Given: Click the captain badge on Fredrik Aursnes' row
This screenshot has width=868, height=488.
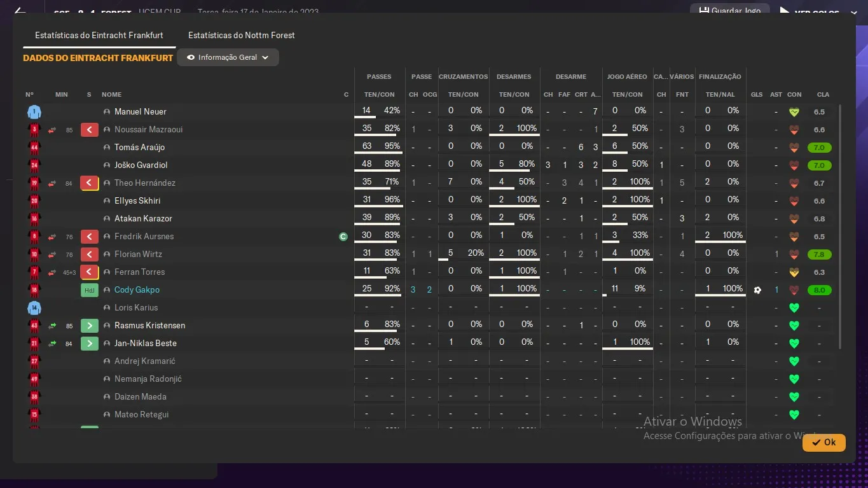Looking at the screenshot, I should pos(343,237).
